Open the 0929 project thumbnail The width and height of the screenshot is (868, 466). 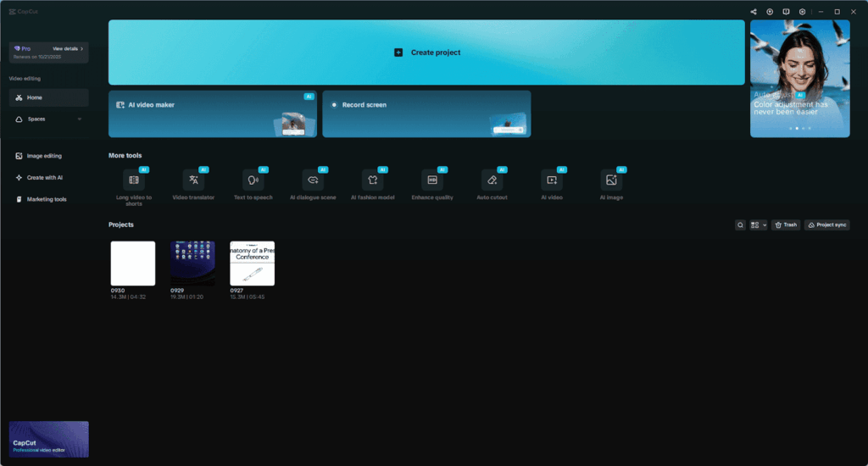192,264
